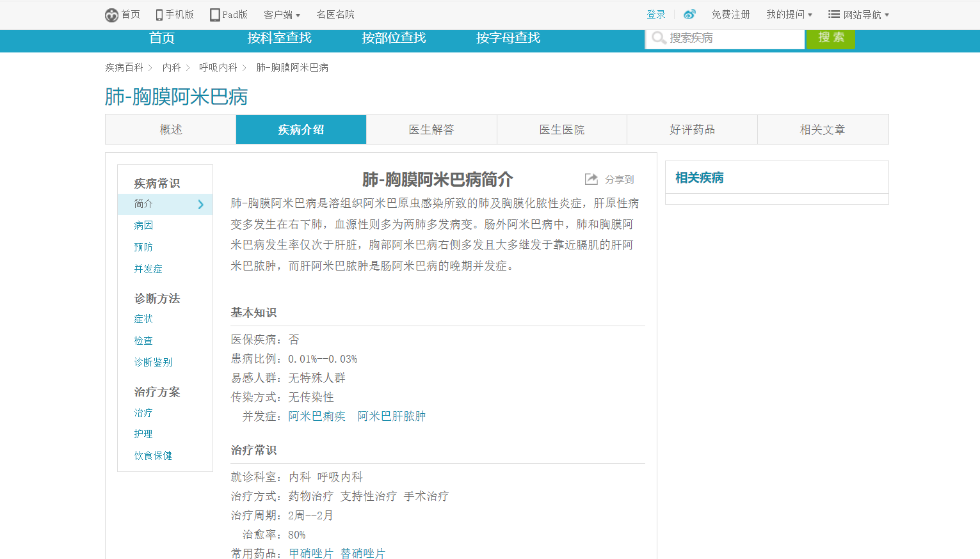Open 检查 under 诊断方法
980x559 pixels.
coord(143,340)
